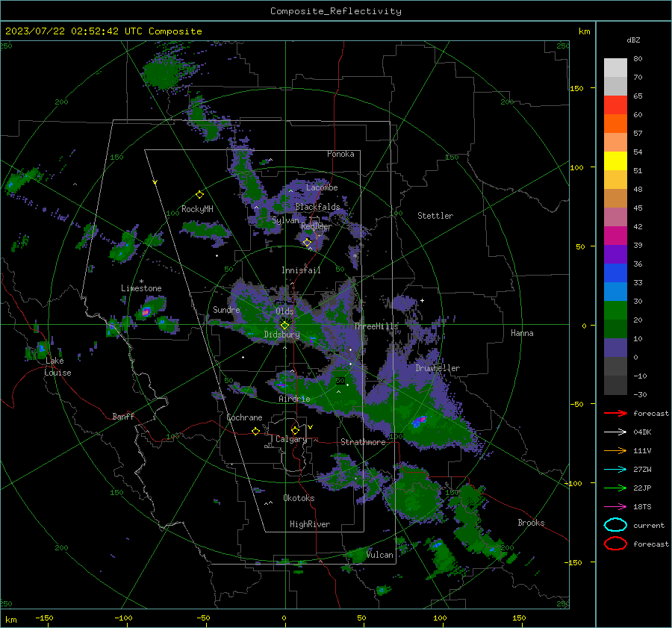This screenshot has height=628, width=672.
Task: Click the cyan 27ZW arrow legend icon
Action: pos(615,470)
